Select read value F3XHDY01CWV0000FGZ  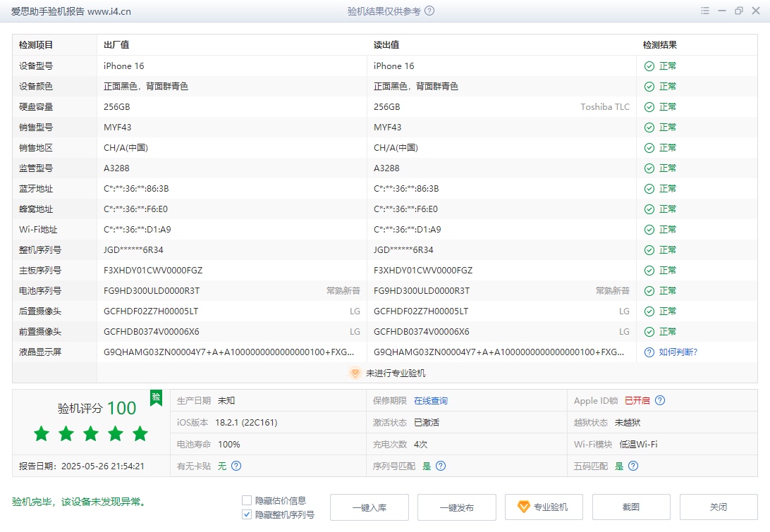point(423,271)
